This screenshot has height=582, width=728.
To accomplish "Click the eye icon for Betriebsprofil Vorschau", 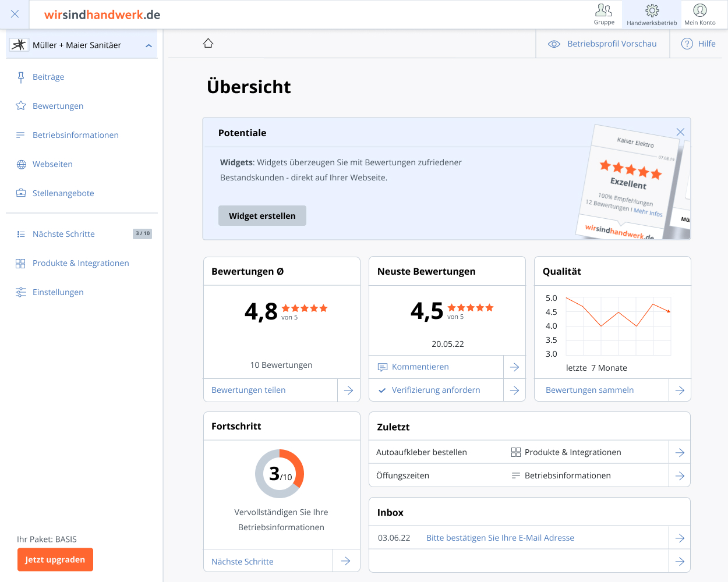I will [554, 44].
